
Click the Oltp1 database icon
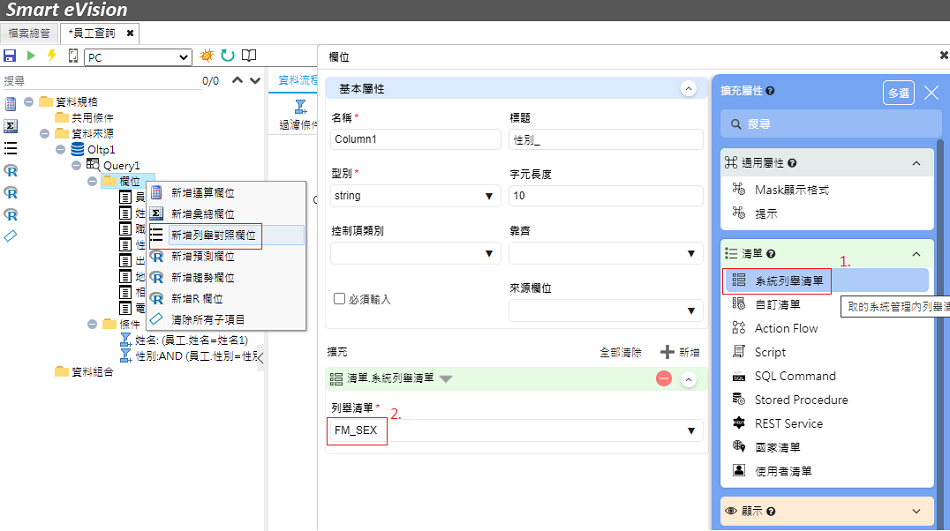pyautogui.click(x=78, y=149)
